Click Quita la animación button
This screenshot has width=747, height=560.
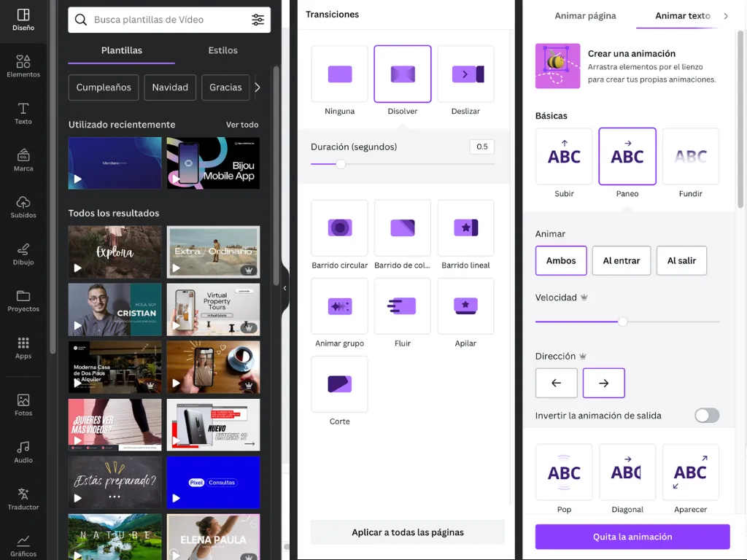tap(632, 537)
